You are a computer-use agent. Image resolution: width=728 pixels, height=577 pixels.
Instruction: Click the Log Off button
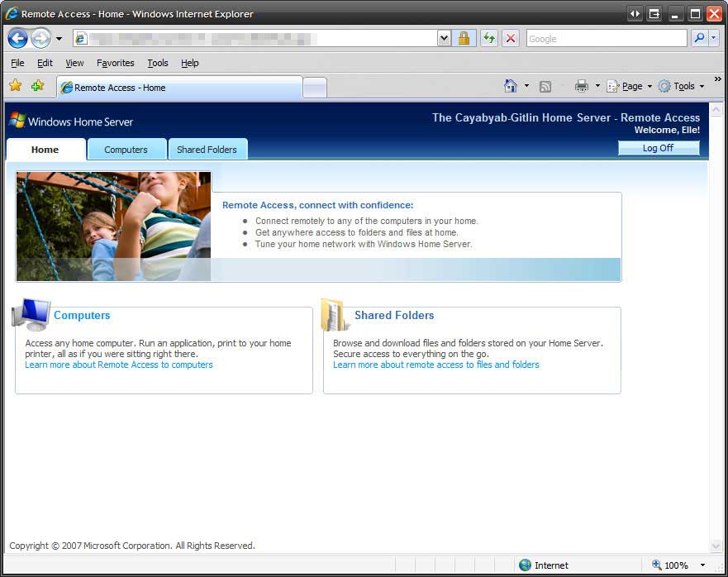(x=659, y=147)
